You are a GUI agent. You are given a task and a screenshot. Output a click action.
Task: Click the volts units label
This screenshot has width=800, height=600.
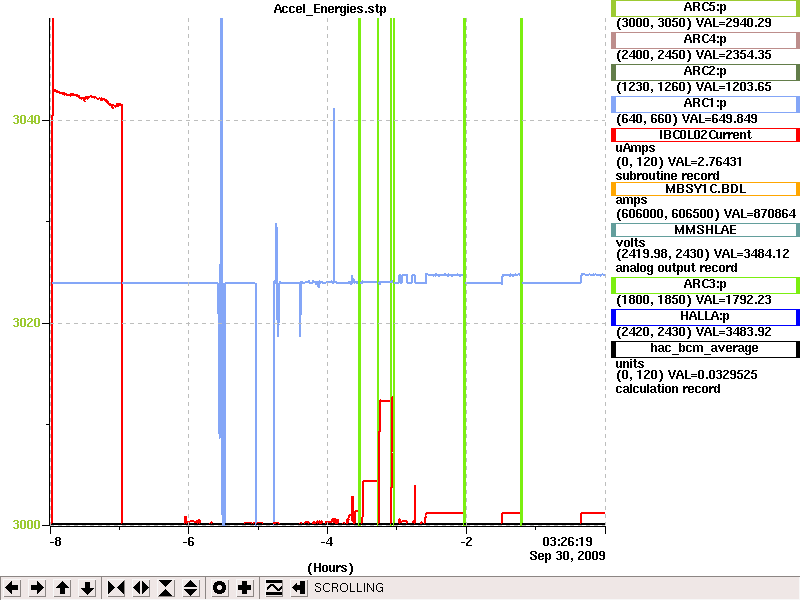click(630, 243)
